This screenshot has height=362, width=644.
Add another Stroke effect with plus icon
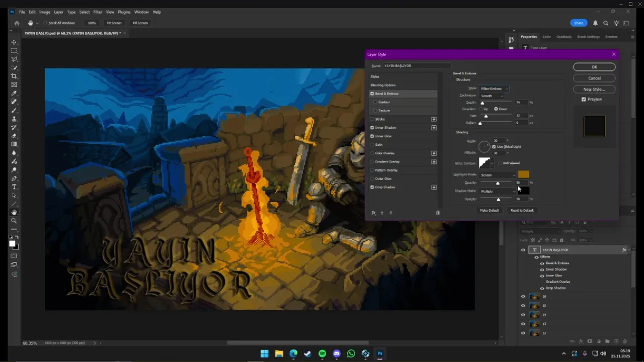click(x=434, y=119)
